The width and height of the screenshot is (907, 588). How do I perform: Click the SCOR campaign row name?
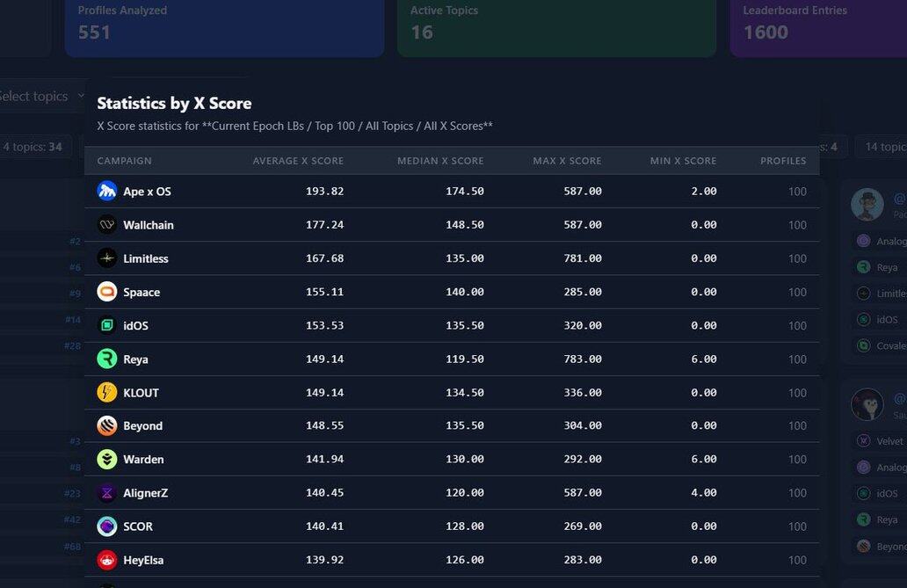tap(138, 526)
